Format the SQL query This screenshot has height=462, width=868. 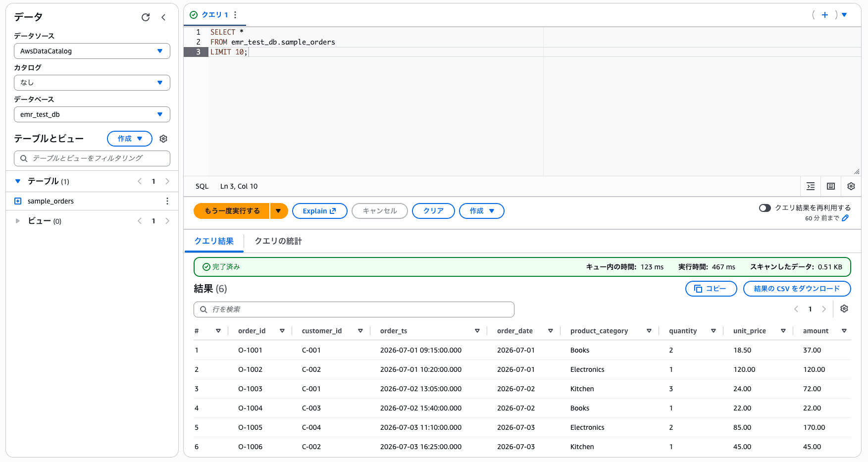[x=811, y=186]
